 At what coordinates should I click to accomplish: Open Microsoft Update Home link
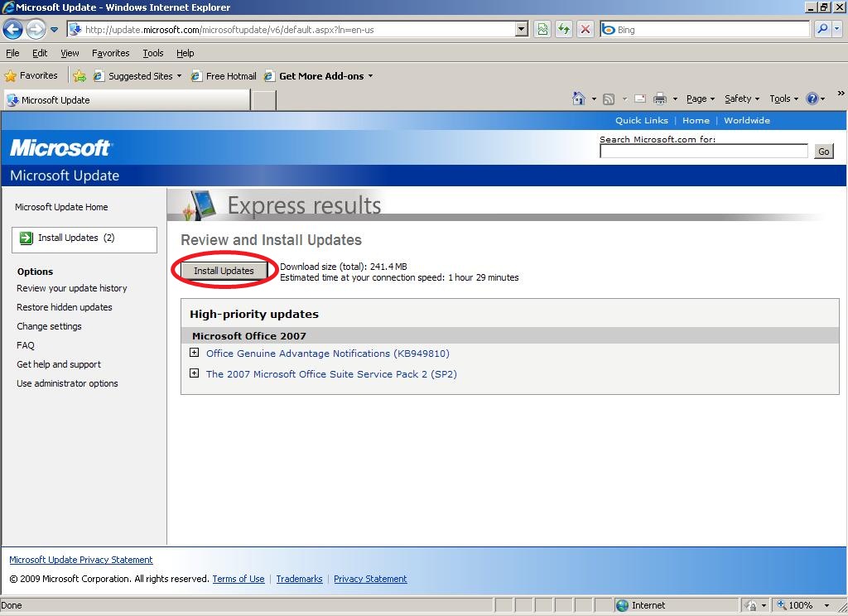(61, 207)
